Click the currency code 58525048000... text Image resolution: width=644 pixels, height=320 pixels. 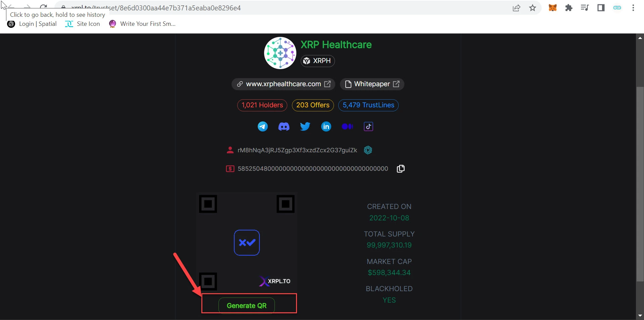(313, 169)
